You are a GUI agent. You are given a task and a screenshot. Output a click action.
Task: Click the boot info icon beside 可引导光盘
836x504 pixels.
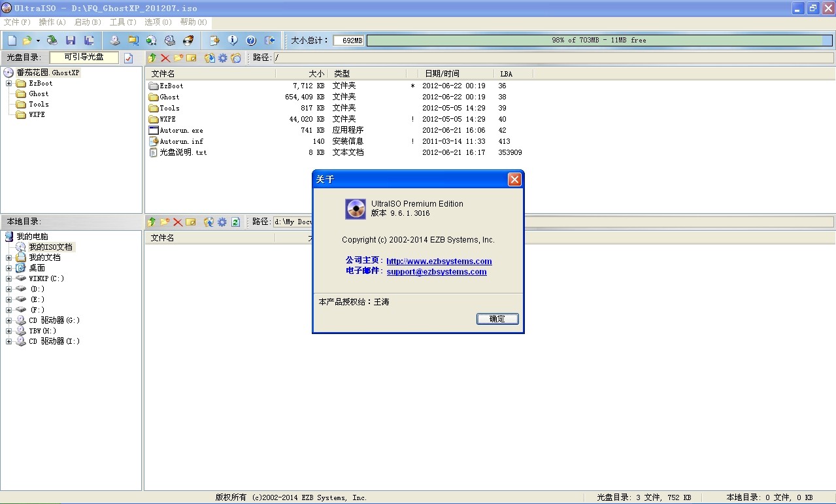[128, 58]
